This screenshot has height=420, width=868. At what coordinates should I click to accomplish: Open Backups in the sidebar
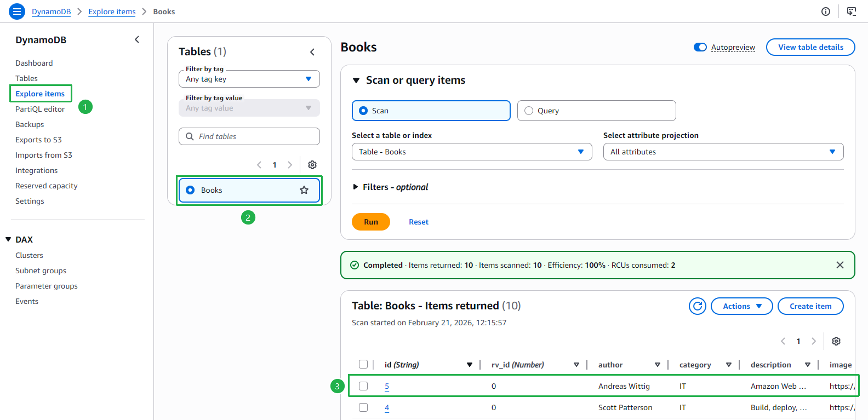pyautogui.click(x=30, y=124)
